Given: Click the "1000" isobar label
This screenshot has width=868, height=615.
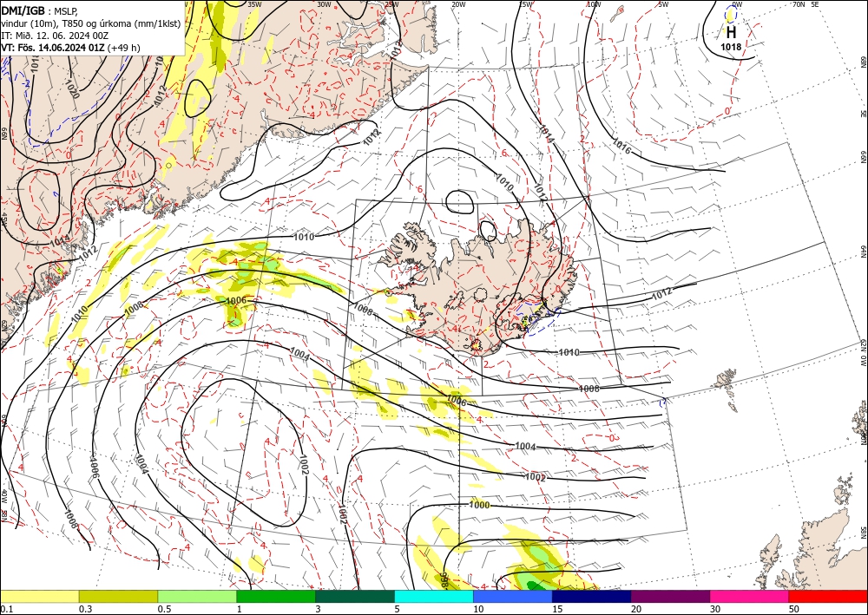Looking at the screenshot, I should (x=479, y=505).
